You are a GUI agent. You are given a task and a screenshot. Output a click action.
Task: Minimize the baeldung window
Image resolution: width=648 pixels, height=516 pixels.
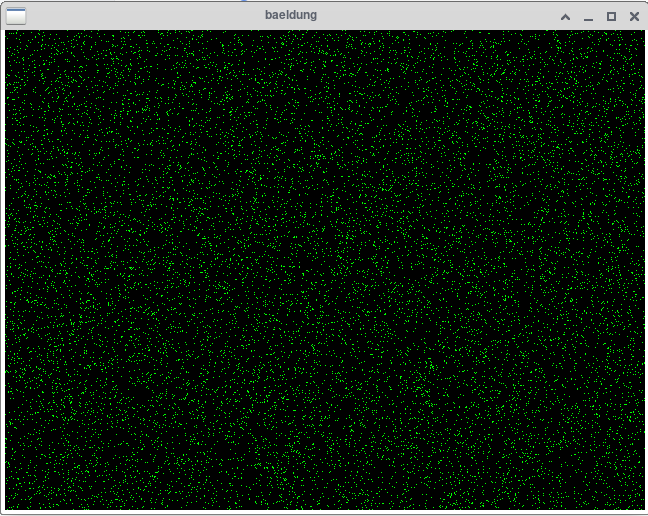(x=588, y=16)
